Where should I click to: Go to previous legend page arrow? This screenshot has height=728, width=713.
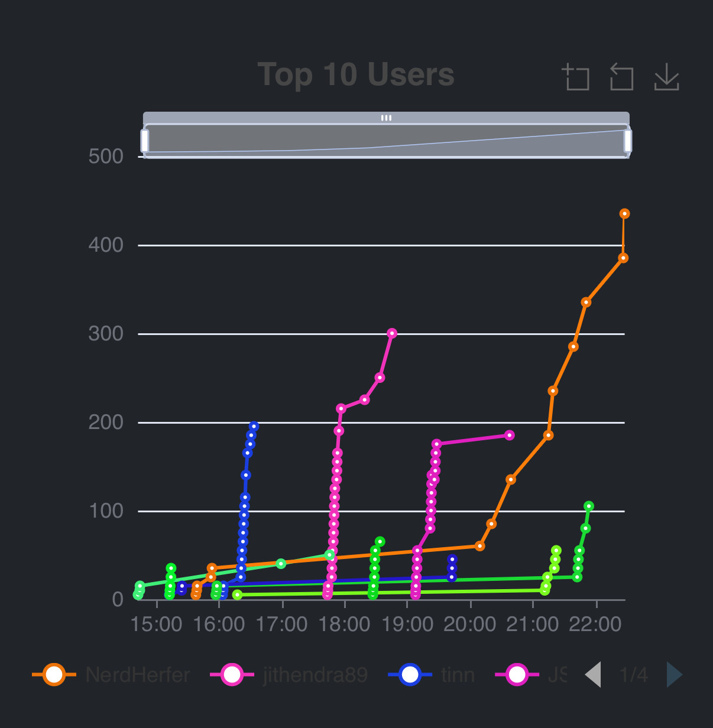pyautogui.click(x=593, y=674)
